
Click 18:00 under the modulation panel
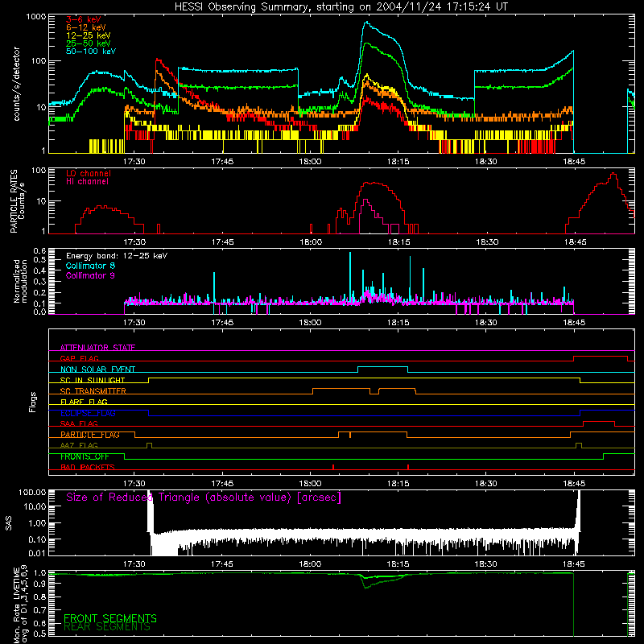(x=310, y=323)
